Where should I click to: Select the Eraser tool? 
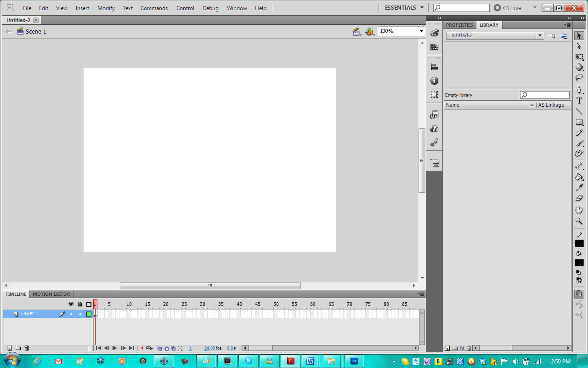tap(579, 198)
